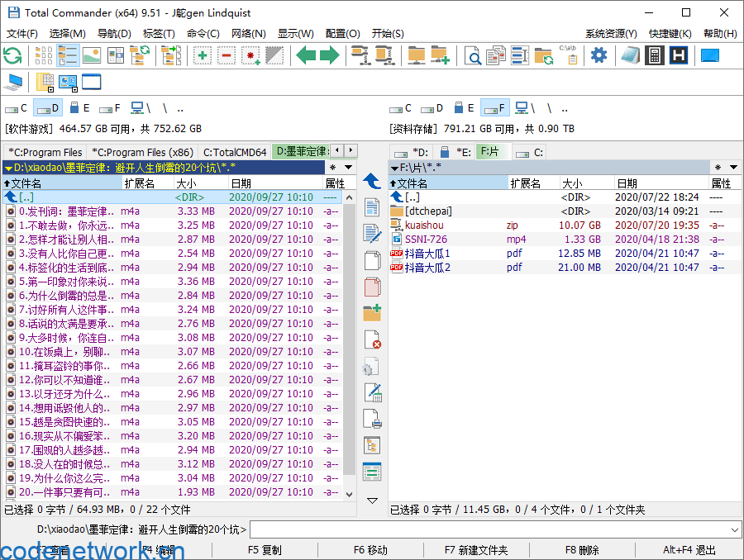Expand more buttons arrow below middle bar
744x560 pixels.
[373, 501]
